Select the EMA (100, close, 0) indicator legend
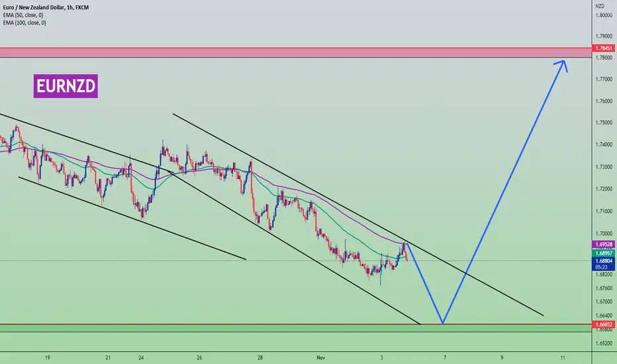 (x=24, y=23)
